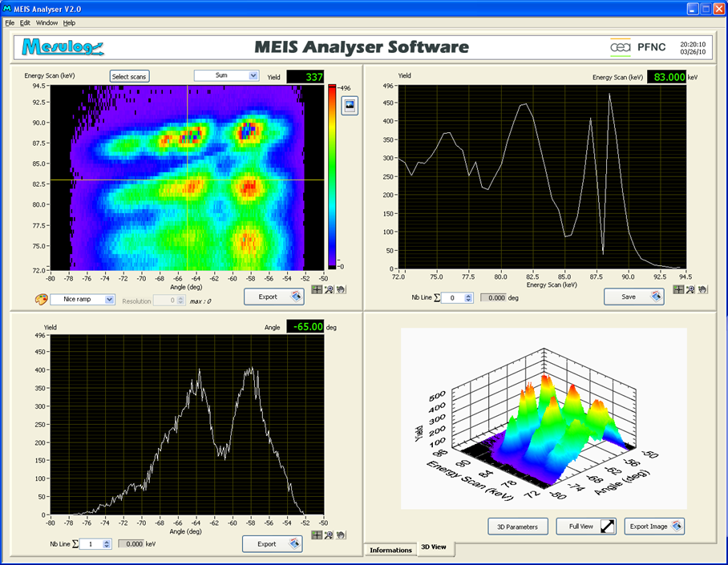Select pan hand tool under energy scan graph
728x565 pixels.
pyautogui.click(x=702, y=289)
